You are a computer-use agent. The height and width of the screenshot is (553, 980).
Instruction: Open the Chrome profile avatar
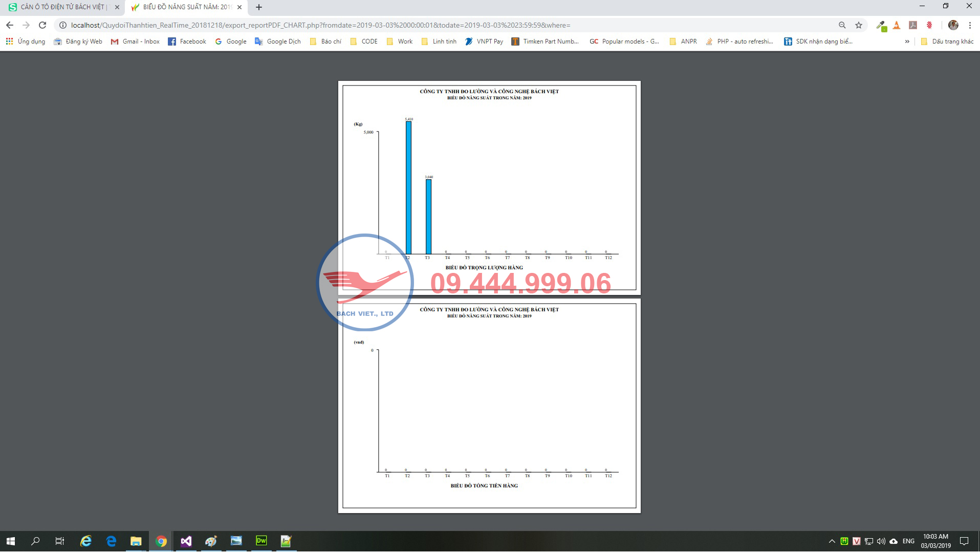point(953,25)
